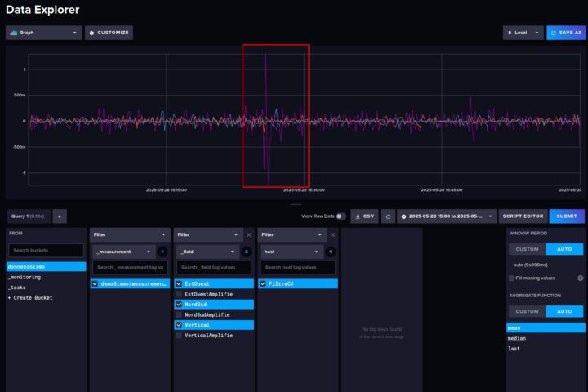This screenshot has width=588, height=392.
Task: Click the SAVE AS button
Action: (x=566, y=33)
